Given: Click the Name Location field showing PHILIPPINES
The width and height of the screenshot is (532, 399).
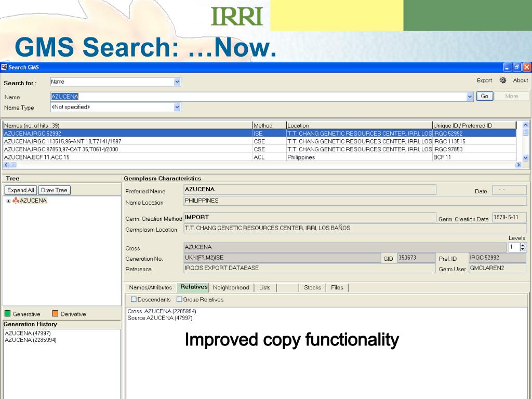Looking at the screenshot, I should pos(355,201).
